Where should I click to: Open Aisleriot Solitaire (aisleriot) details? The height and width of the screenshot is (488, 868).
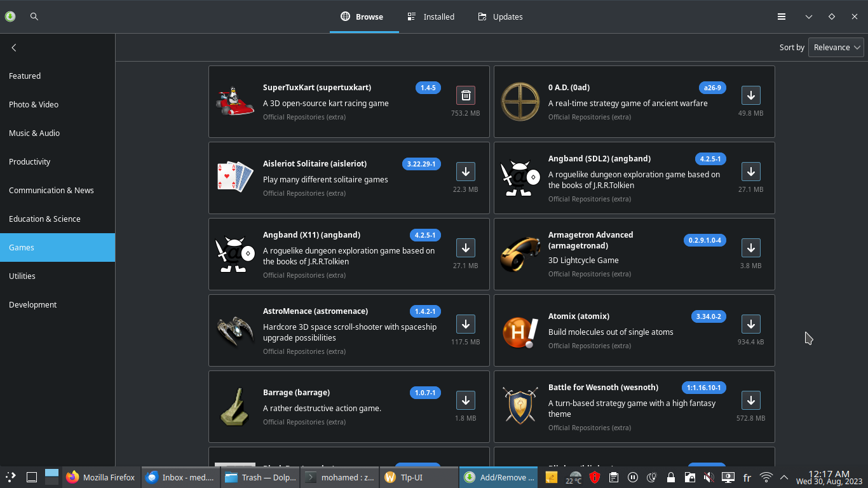pyautogui.click(x=315, y=163)
